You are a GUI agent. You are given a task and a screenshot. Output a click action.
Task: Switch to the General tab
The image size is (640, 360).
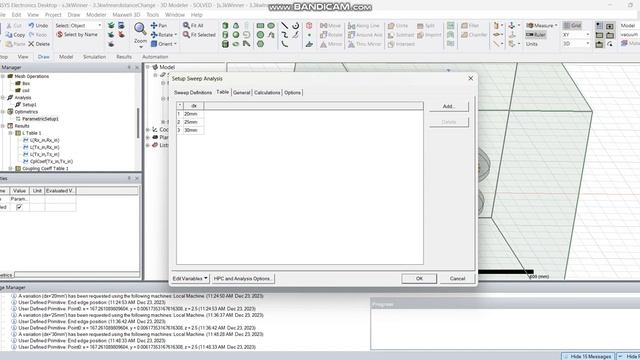pos(241,93)
